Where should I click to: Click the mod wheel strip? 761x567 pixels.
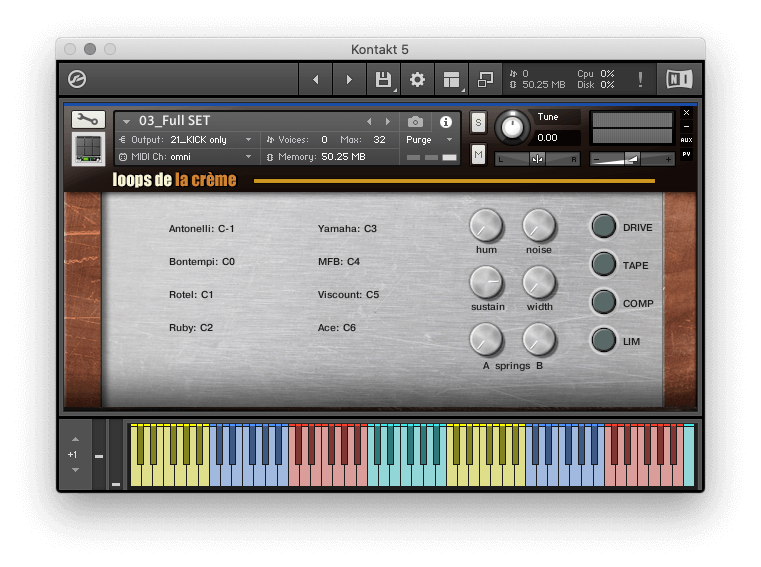(x=116, y=455)
